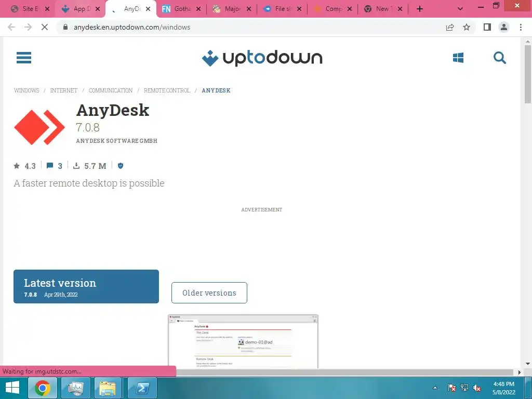The width and height of the screenshot is (532, 399).
Task: Open the tab search dropdown
Action: (460, 9)
